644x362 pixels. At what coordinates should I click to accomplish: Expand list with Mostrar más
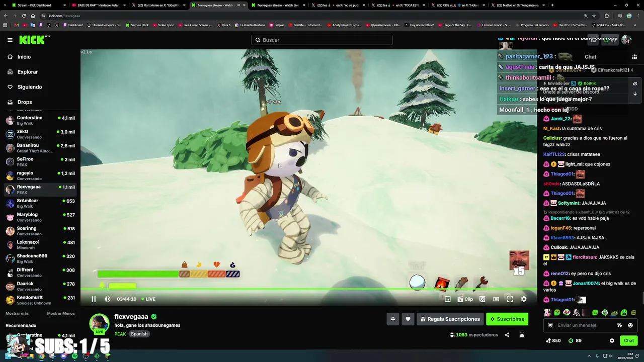pos(17,313)
